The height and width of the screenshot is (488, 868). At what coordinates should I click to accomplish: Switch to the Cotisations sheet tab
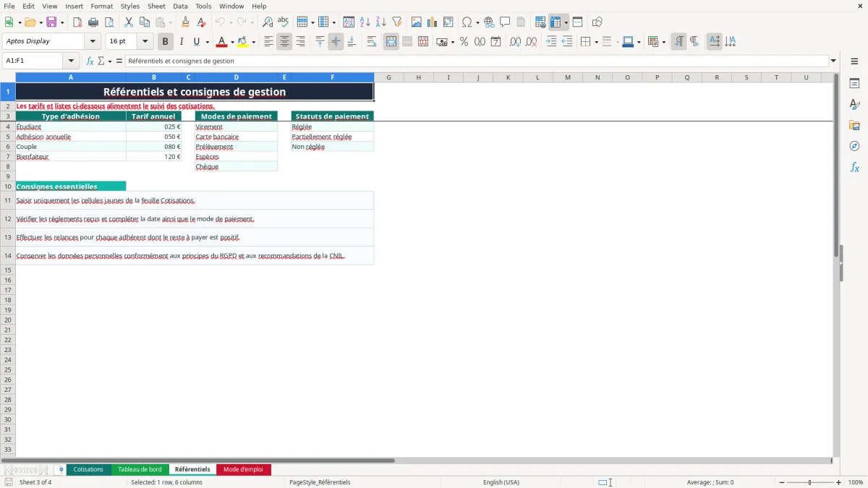point(88,469)
